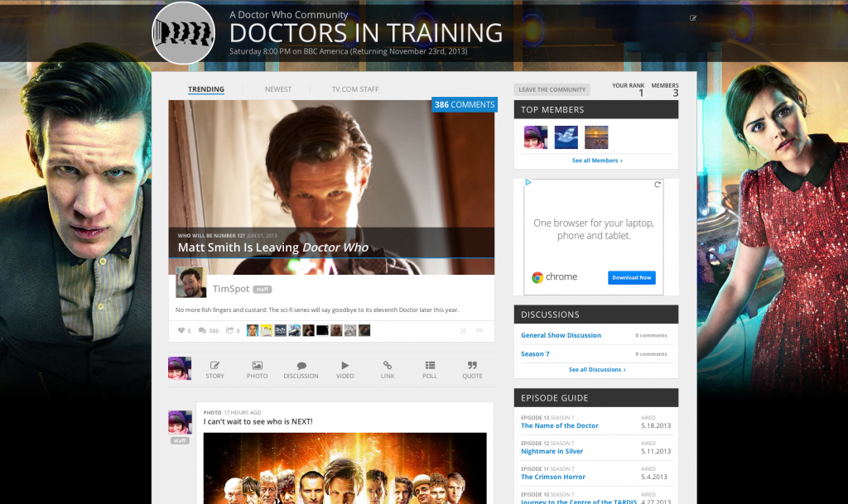This screenshot has height=504, width=848.
Task: Open General Show Discussion link
Action: point(561,335)
